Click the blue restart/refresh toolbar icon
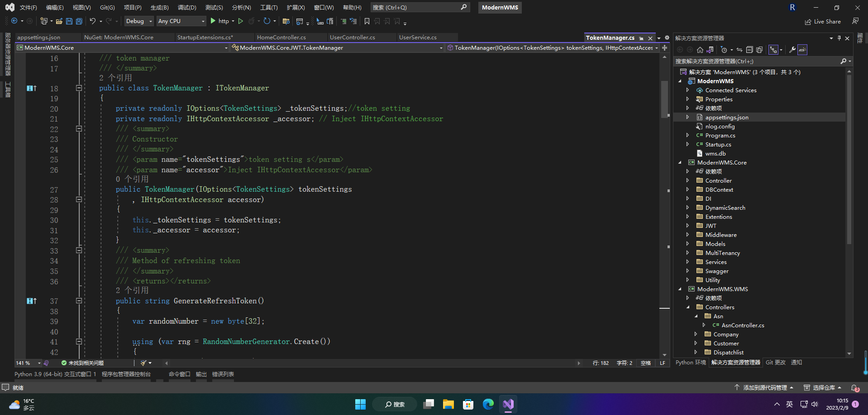Screen dimensions: 868x415 (267, 21)
